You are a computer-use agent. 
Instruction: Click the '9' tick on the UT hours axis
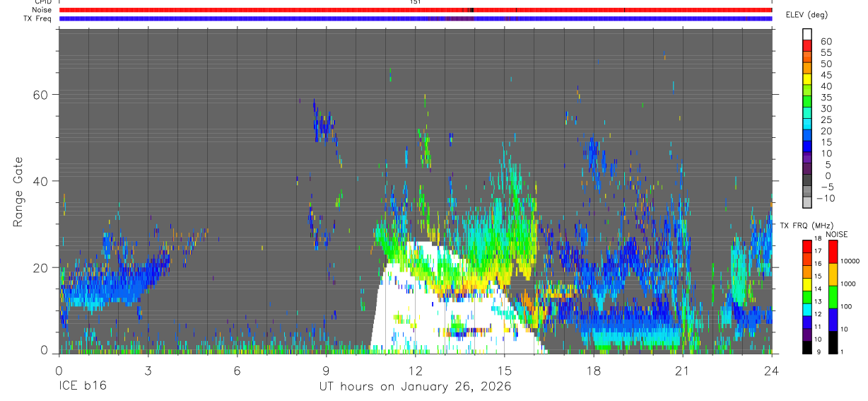[x=327, y=370]
